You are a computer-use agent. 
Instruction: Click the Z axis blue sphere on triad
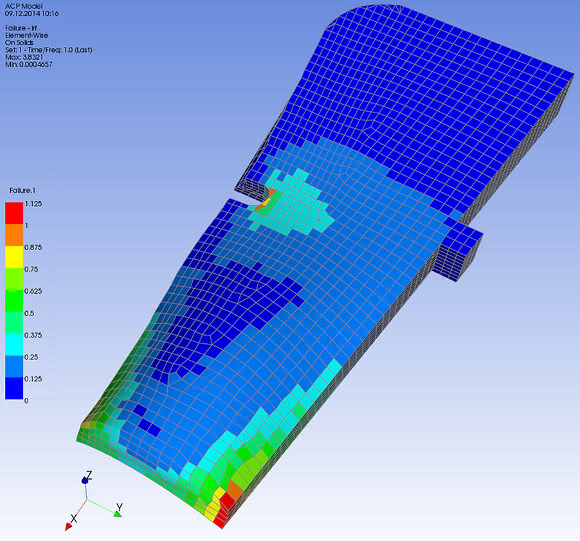[85, 480]
